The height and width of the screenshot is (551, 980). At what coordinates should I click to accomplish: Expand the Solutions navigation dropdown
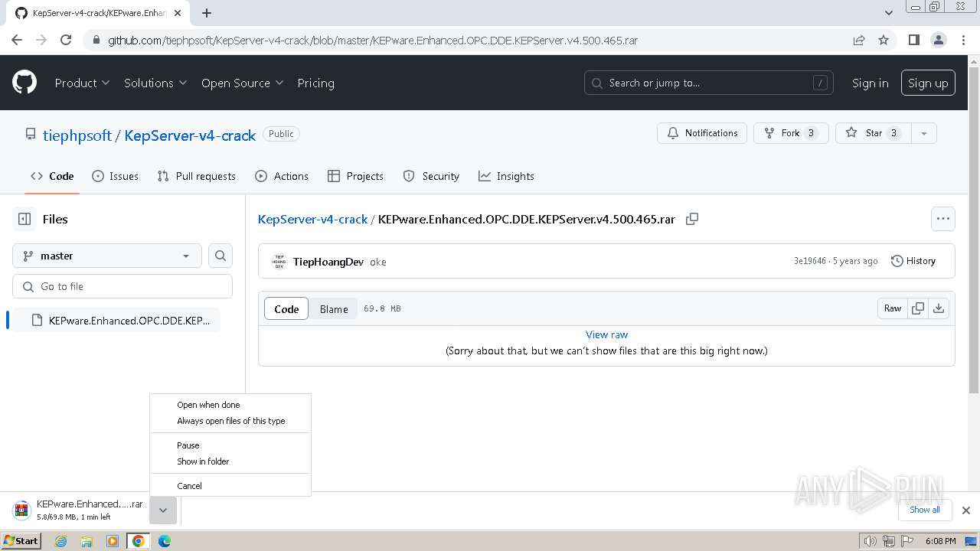155,83
